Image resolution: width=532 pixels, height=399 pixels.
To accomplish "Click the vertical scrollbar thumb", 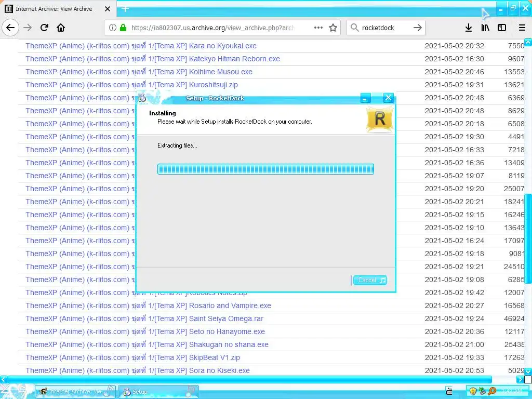I will (528, 238).
